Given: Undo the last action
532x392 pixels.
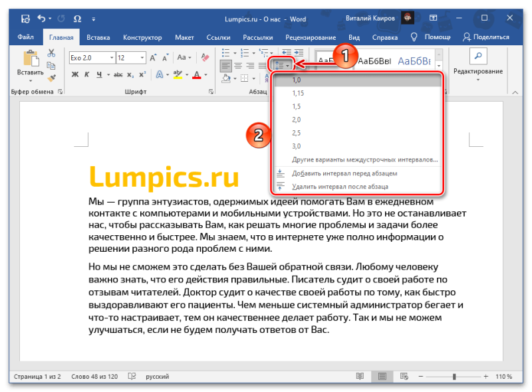Looking at the screenshot, I should coord(41,19).
